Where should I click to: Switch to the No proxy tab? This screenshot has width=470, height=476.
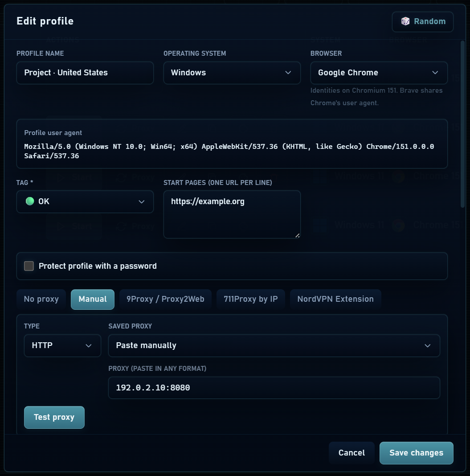pyautogui.click(x=41, y=300)
